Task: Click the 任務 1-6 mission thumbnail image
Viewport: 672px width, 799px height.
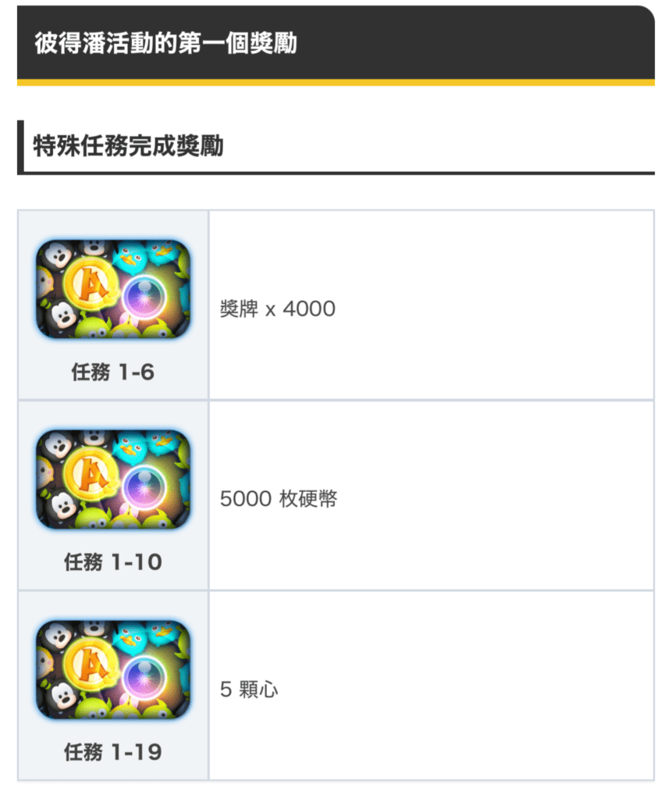Action: (113, 289)
